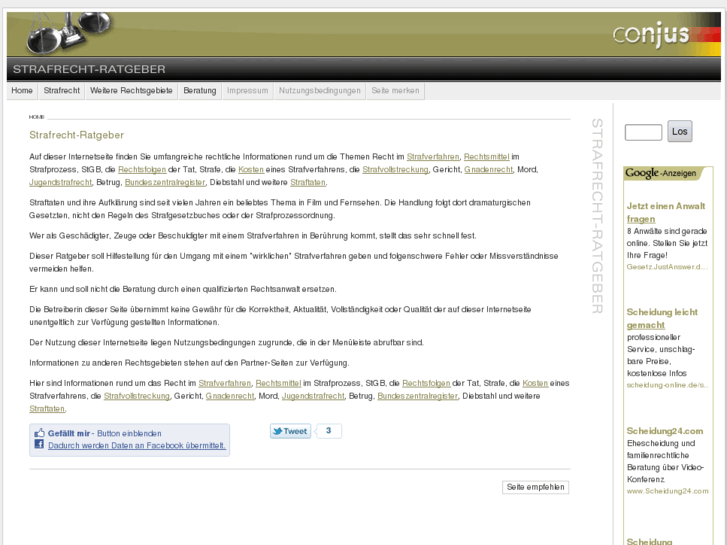Open www.Scheidung24.com ad URL
727x545 pixels.
tap(668, 491)
